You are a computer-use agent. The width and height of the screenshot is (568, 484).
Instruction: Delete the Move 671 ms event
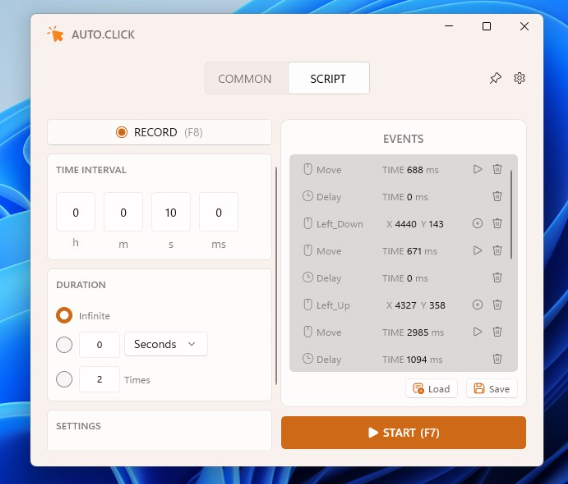(x=497, y=250)
